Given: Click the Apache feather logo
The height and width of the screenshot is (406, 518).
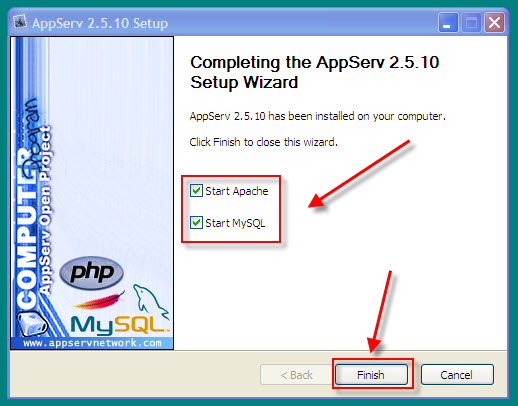Looking at the screenshot, I should (99, 301).
